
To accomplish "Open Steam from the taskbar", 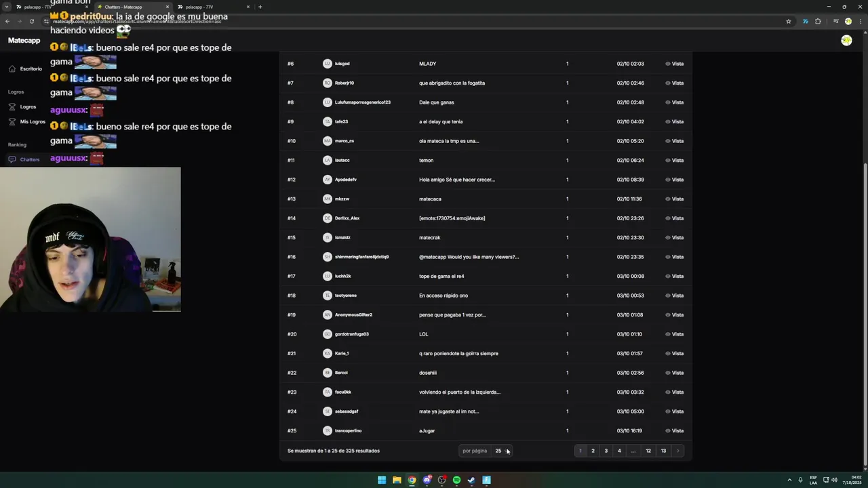I will coord(471,480).
